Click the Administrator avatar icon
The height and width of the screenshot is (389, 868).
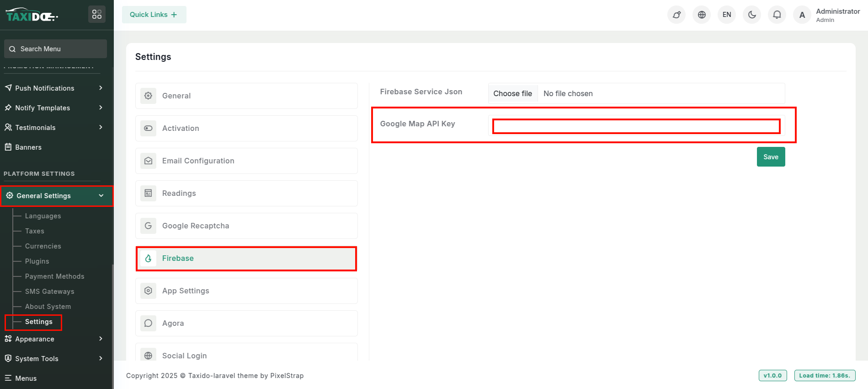(802, 15)
